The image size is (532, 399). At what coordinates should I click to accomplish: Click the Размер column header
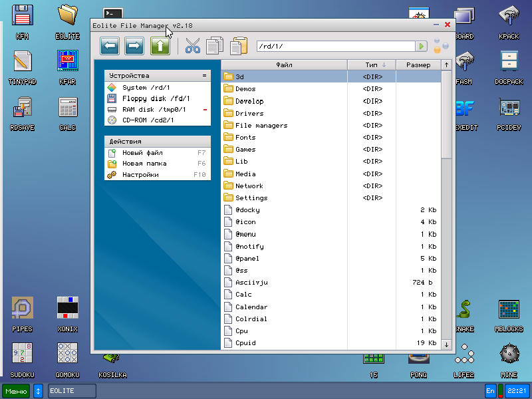418,65
